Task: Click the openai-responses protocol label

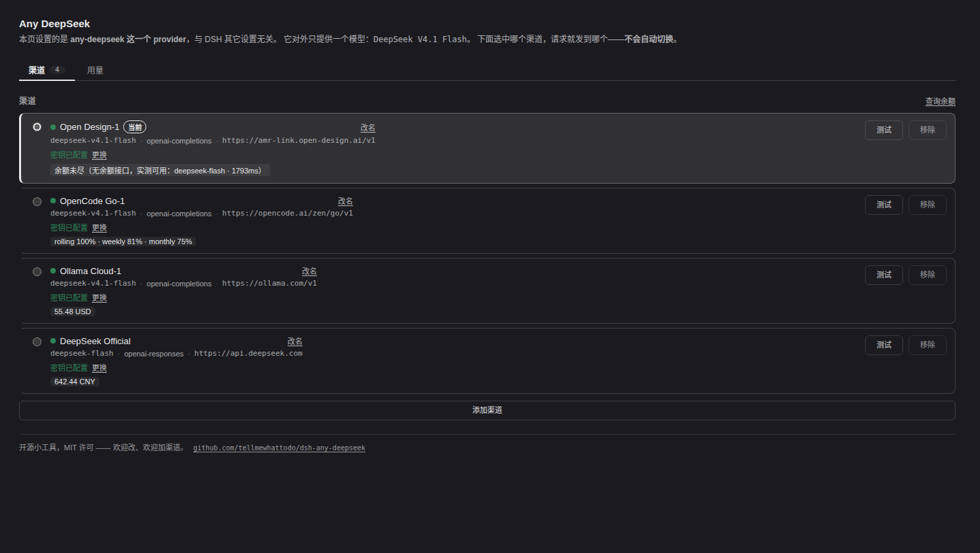Action: pos(154,354)
